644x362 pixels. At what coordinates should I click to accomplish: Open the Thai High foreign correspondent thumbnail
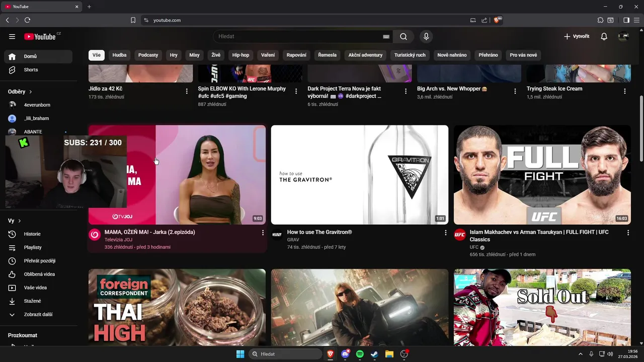point(177,307)
